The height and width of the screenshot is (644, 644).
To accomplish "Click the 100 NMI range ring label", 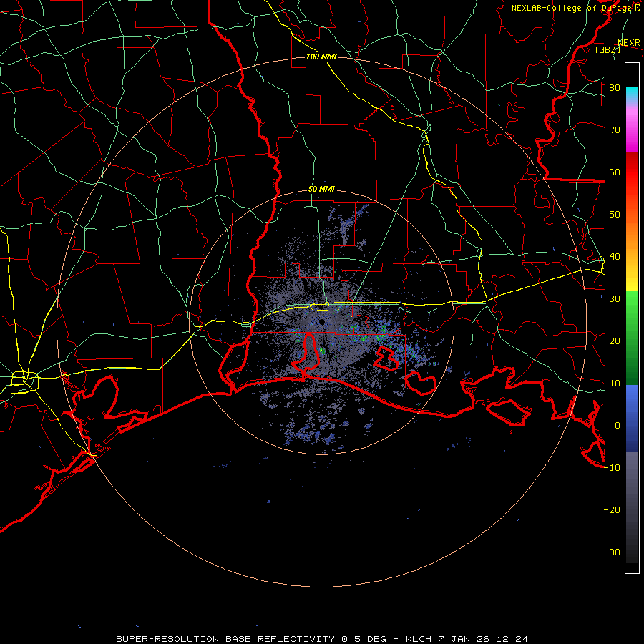I will pyautogui.click(x=321, y=57).
